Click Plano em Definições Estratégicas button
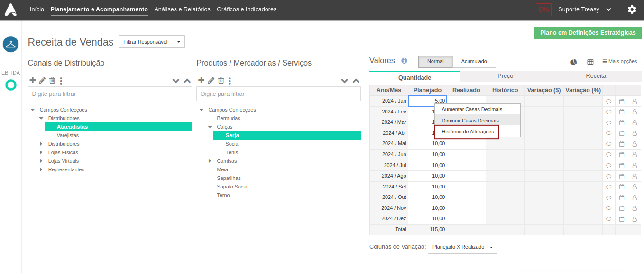Viewport: 644px width, 273px height. pyautogui.click(x=588, y=33)
